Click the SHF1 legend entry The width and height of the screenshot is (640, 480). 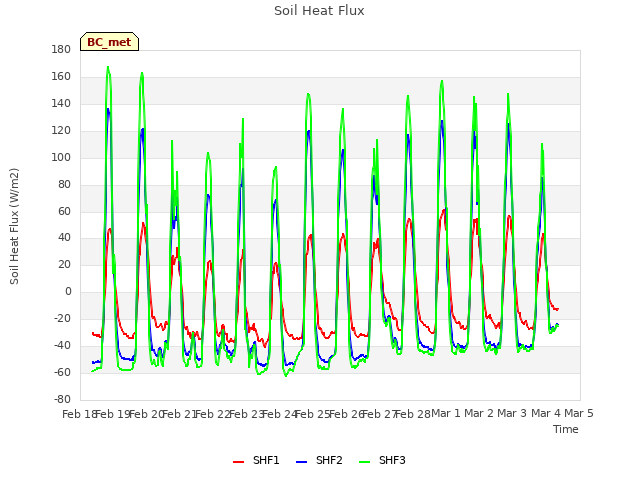(256, 461)
